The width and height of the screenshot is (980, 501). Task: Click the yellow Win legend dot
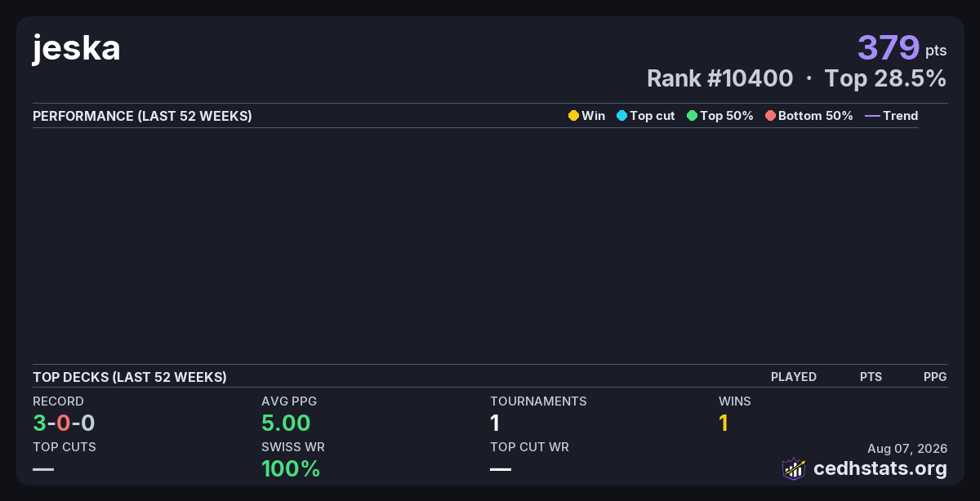573,116
